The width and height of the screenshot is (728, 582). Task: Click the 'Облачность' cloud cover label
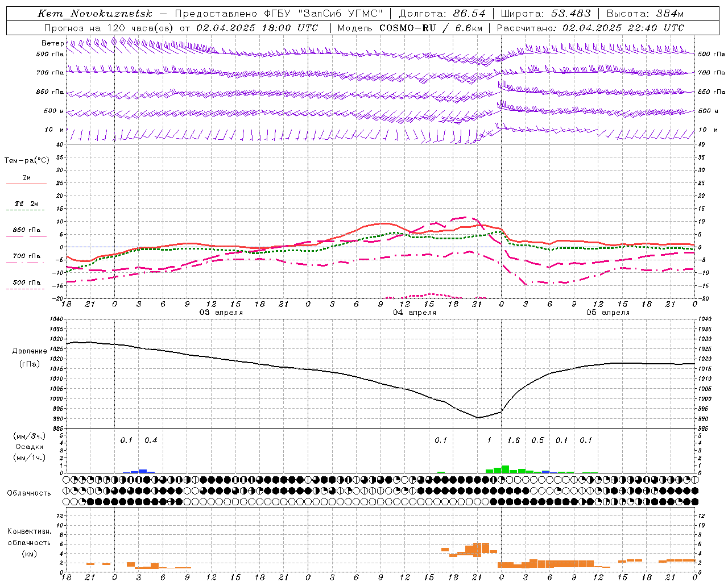(29, 493)
